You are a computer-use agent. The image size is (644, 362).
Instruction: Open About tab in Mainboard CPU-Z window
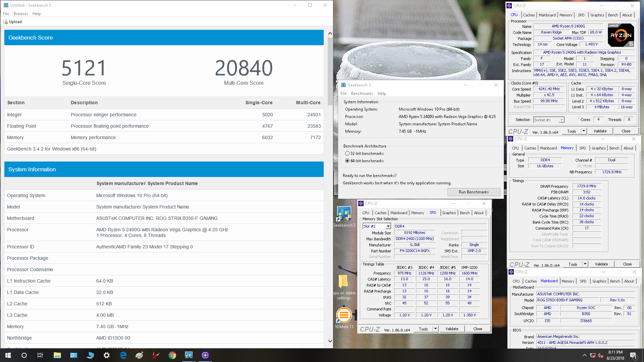629,281
